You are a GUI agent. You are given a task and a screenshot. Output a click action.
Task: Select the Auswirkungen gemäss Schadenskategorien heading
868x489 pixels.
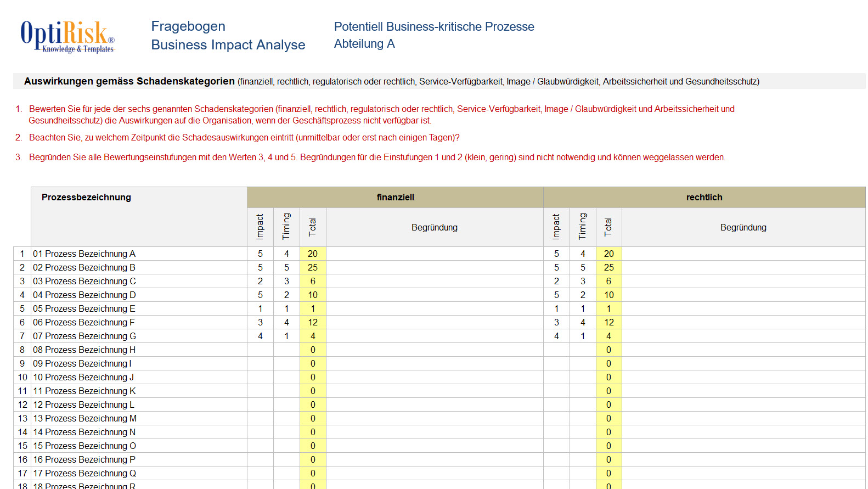(x=129, y=81)
